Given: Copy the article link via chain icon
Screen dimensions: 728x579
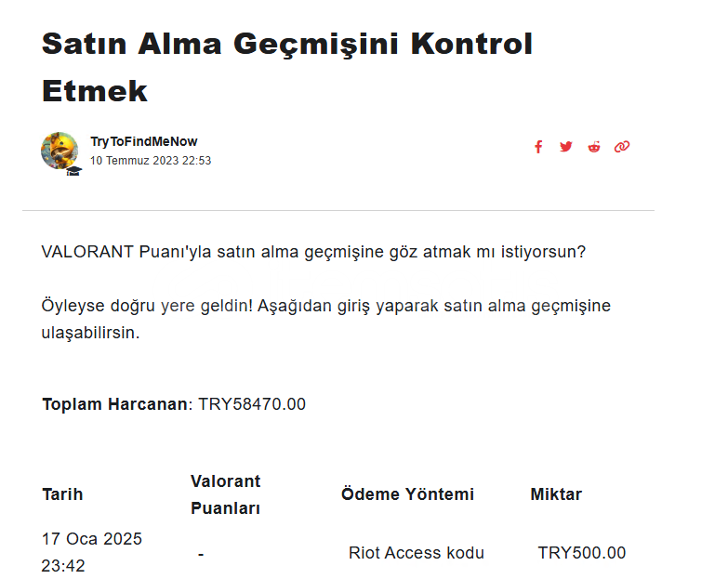Looking at the screenshot, I should pyautogui.click(x=622, y=147).
